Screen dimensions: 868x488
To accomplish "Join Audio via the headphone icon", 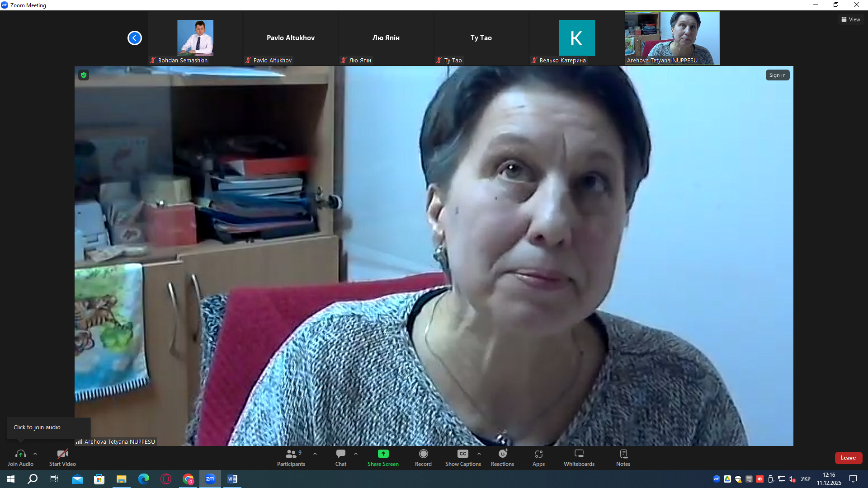I will pyautogui.click(x=20, y=454).
